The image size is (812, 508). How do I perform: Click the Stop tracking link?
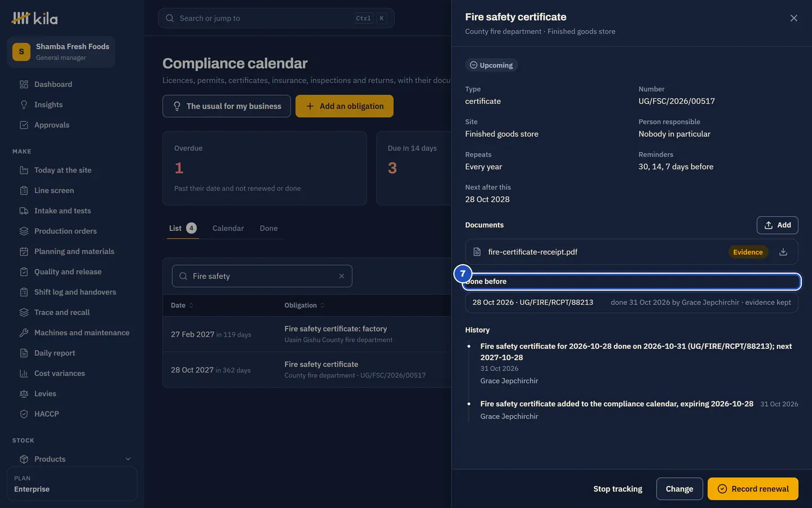617,489
